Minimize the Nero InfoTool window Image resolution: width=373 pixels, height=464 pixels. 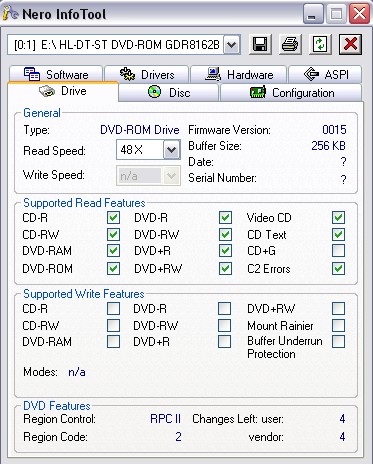pyautogui.click(x=313, y=14)
